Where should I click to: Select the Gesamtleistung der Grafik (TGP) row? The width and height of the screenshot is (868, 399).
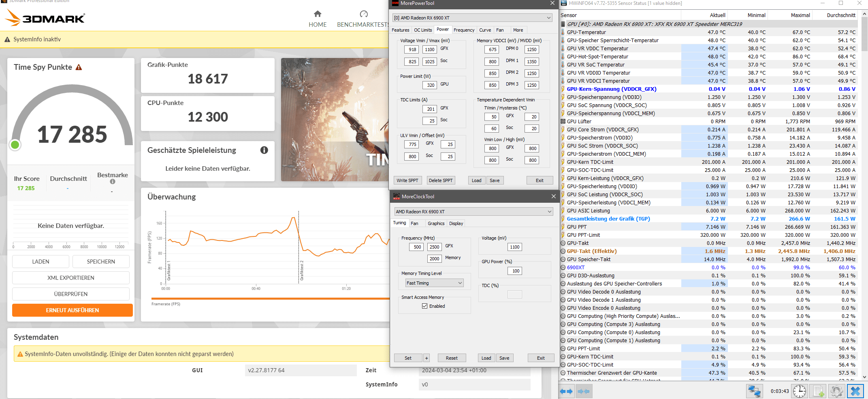[x=709, y=219]
